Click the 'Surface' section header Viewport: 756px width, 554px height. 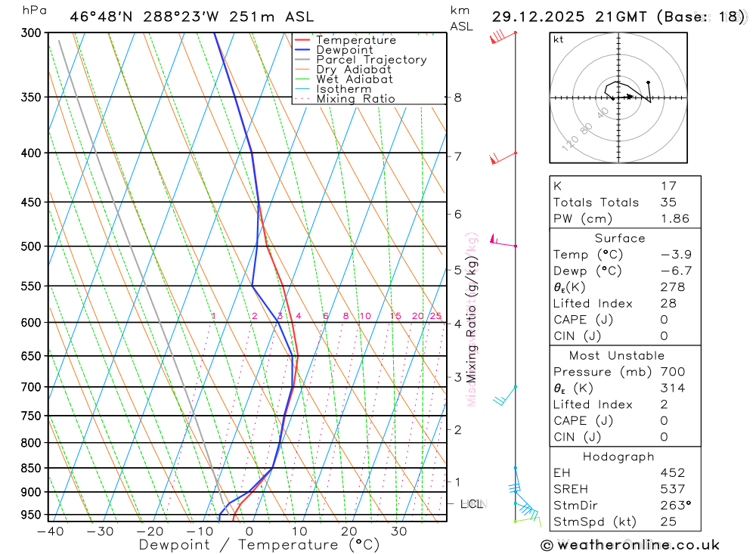pos(620,239)
